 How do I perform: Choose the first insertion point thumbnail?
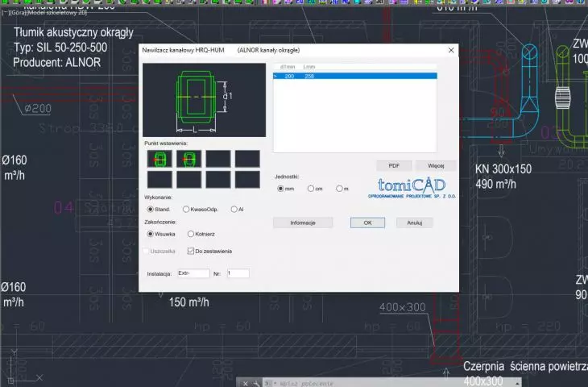coord(159,159)
